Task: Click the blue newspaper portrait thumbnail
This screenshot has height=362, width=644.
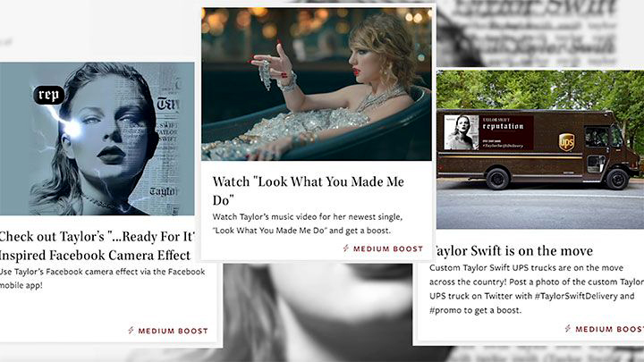Action: (x=97, y=139)
